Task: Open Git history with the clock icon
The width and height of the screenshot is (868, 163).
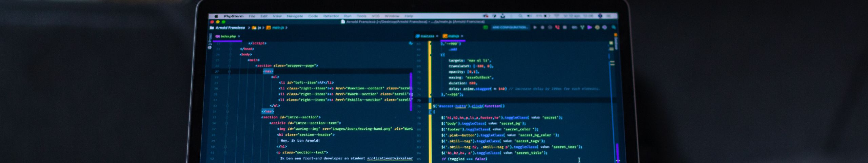Action: pyautogui.click(x=597, y=28)
